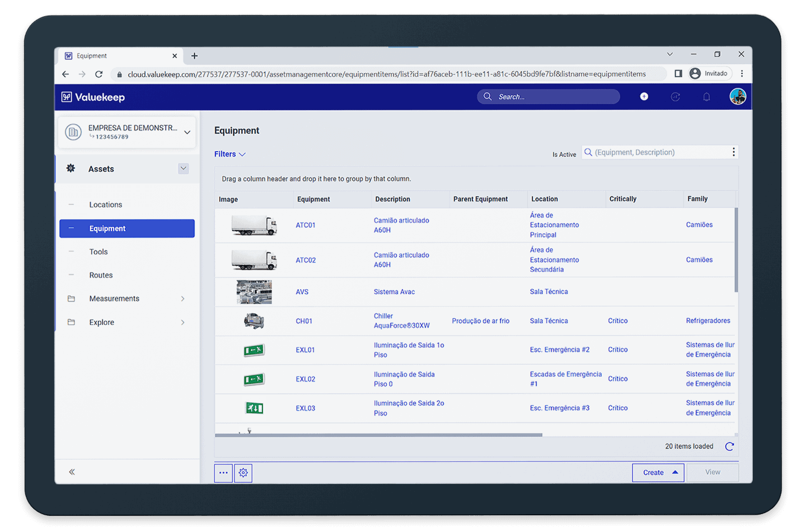The height and width of the screenshot is (532, 806).
Task: Click the refresh icon beside items loaded
Action: click(x=729, y=446)
